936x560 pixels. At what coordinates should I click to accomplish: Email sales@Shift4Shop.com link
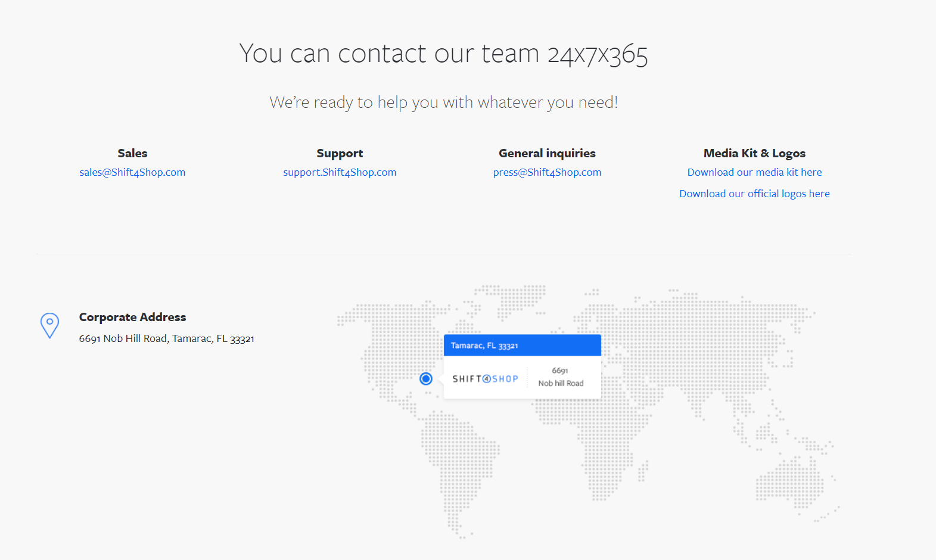pyautogui.click(x=132, y=172)
